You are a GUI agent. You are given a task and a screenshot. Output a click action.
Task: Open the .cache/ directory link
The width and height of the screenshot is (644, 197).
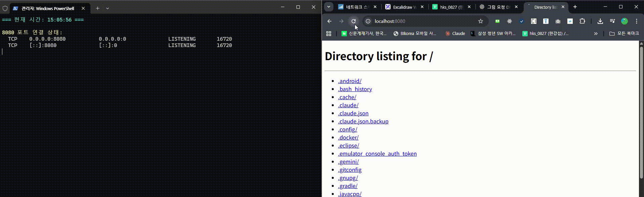(x=347, y=97)
